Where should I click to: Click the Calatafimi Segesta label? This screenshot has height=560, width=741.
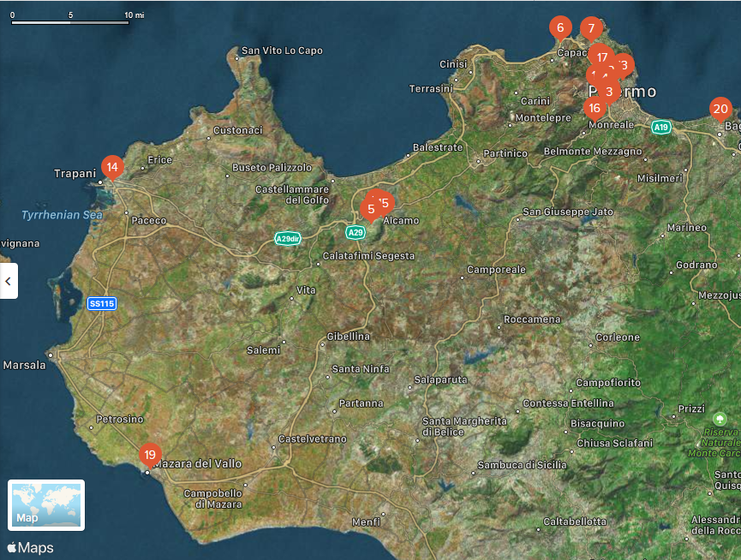point(368,256)
